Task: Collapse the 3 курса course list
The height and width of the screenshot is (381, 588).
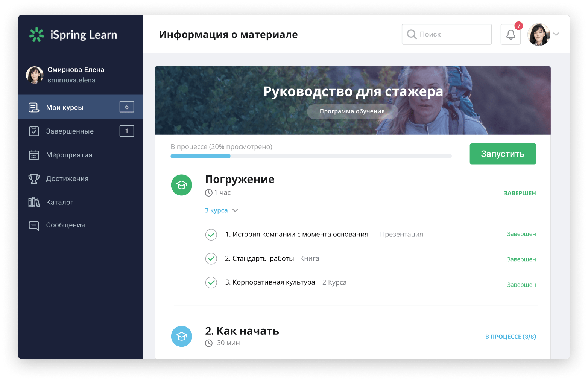Action: [222, 210]
